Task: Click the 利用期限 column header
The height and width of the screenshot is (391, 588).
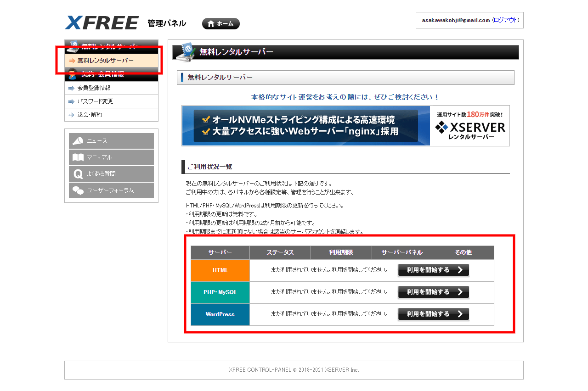Action: (341, 252)
